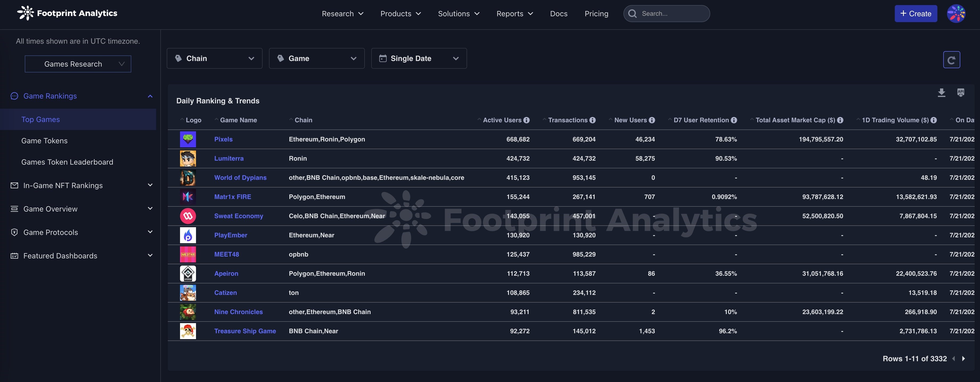Click the PlayEmber flame logo
The width and height of the screenshot is (980, 382).
point(188,235)
